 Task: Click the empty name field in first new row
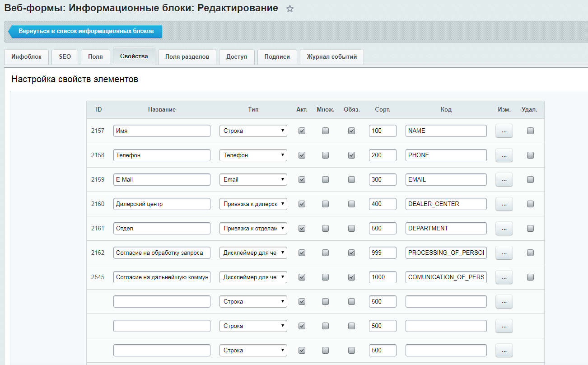coord(162,301)
